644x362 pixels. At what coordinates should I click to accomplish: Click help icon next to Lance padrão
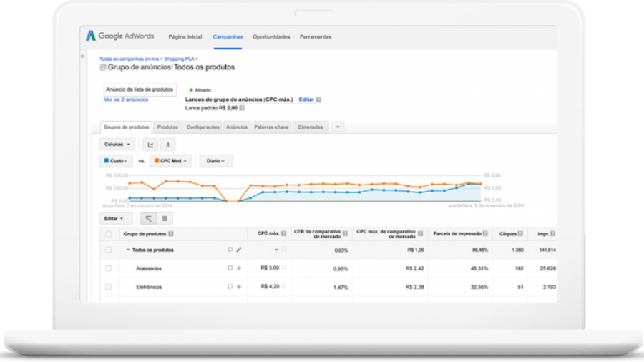pyautogui.click(x=243, y=108)
